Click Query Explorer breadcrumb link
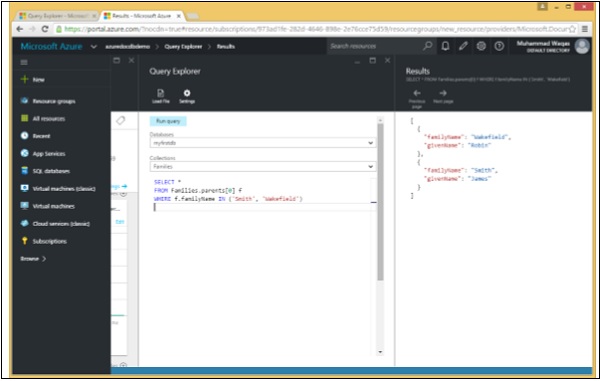Viewport: 600px width, 381px height. pyautogui.click(x=183, y=46)
